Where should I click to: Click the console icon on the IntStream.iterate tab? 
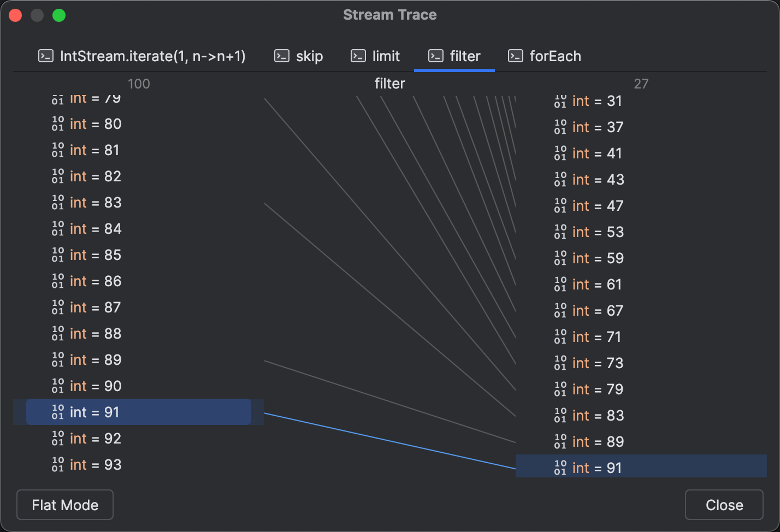45,56
